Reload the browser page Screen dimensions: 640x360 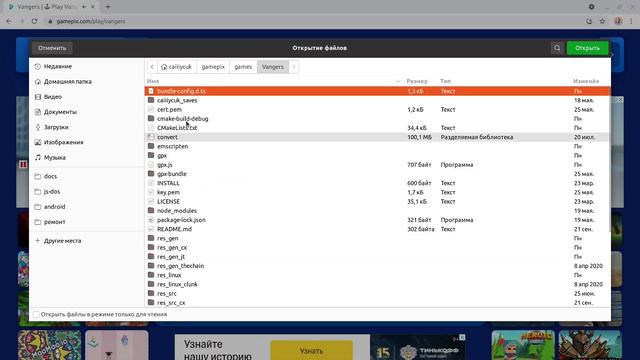click(34, 21)
